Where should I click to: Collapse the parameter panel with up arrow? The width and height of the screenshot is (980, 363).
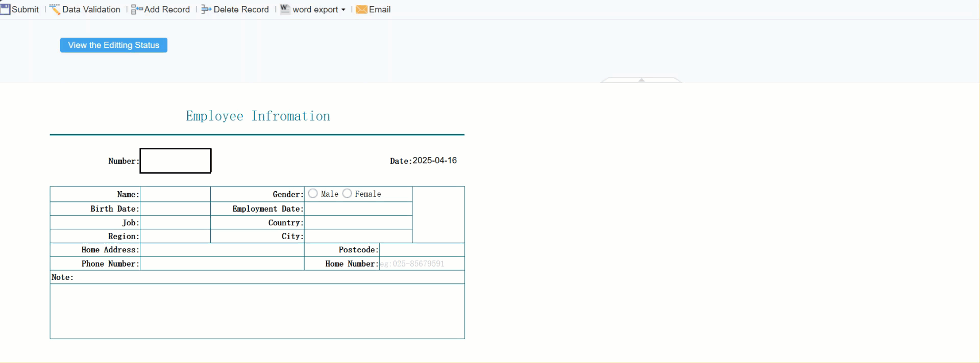pos(642,80)
